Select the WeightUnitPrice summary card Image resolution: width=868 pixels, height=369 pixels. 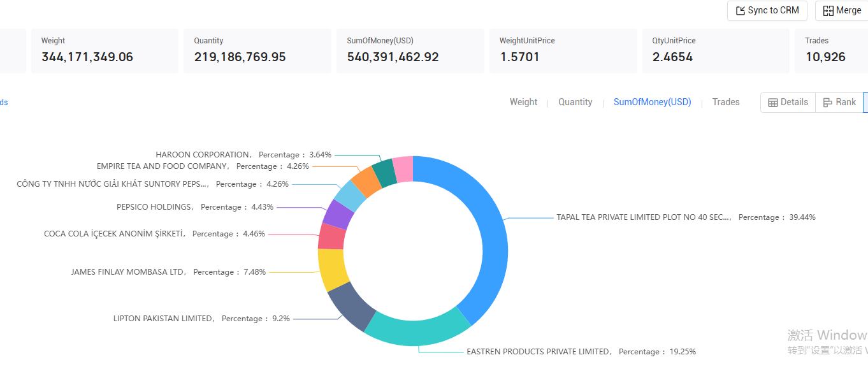pos(563,50)
